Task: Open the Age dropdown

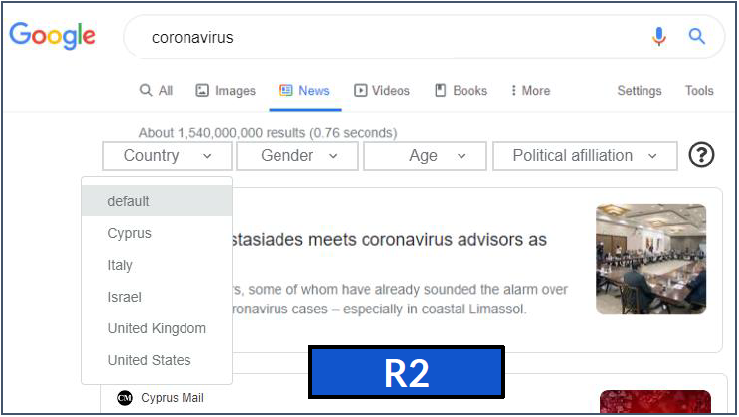Action: (x=425, y=156)
